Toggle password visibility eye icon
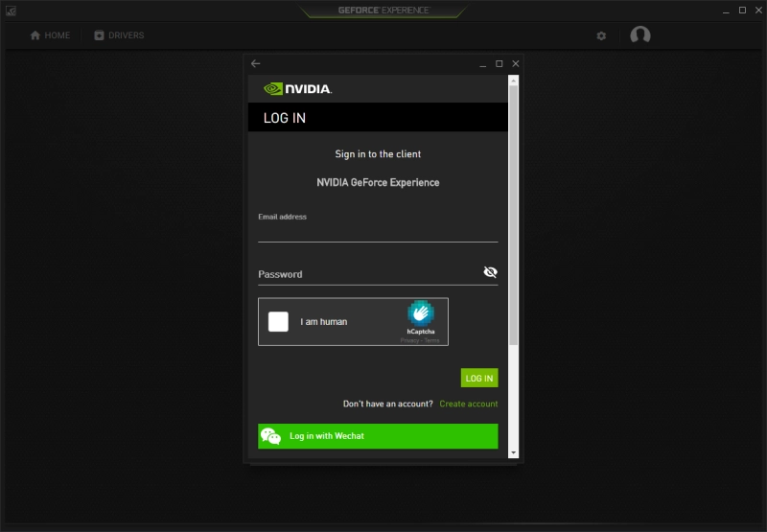 point(490,272)
